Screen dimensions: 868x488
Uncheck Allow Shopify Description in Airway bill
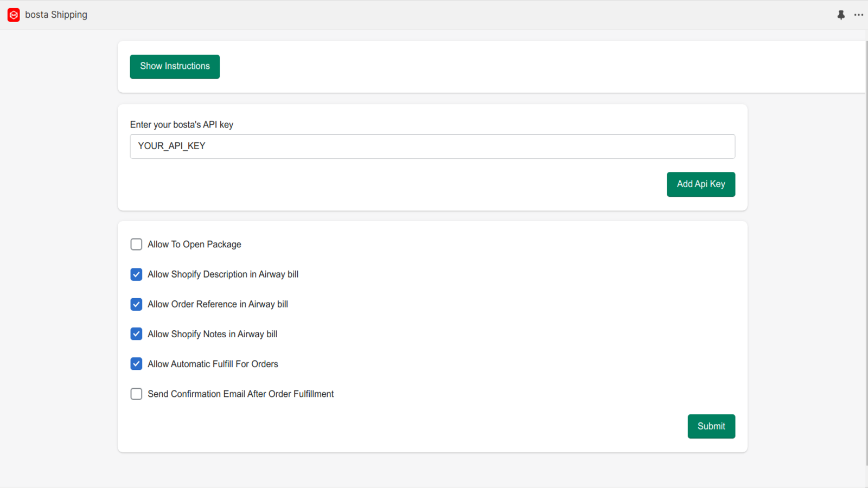136,274
